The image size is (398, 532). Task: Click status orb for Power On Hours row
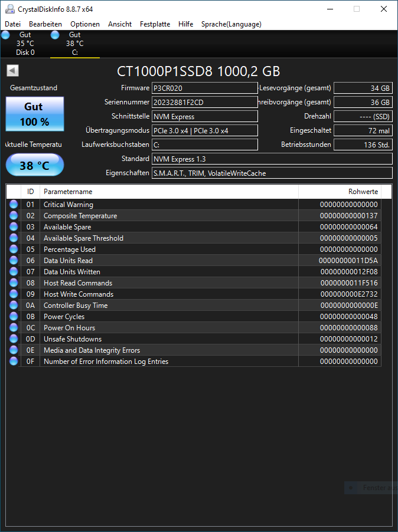(14, 327)
